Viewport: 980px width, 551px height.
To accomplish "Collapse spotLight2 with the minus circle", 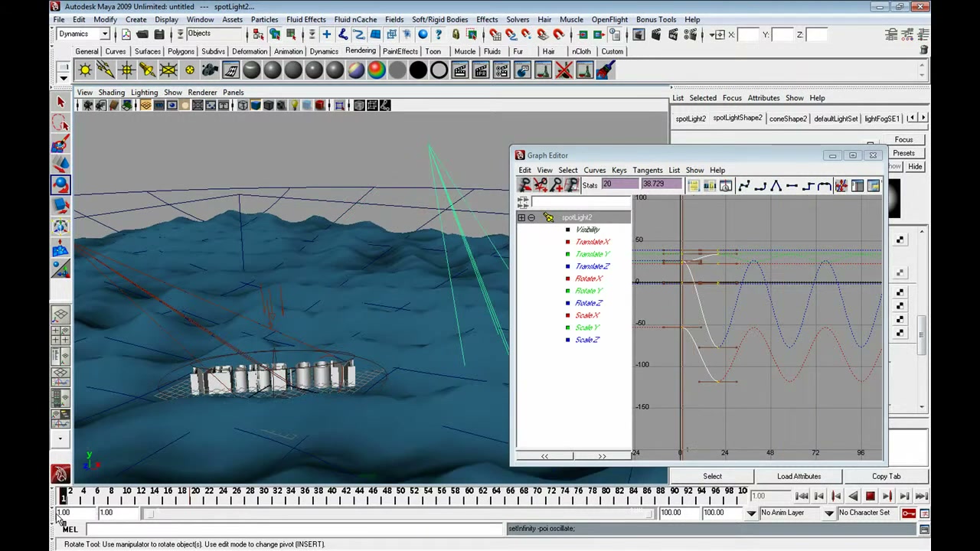I will point(531,217).
